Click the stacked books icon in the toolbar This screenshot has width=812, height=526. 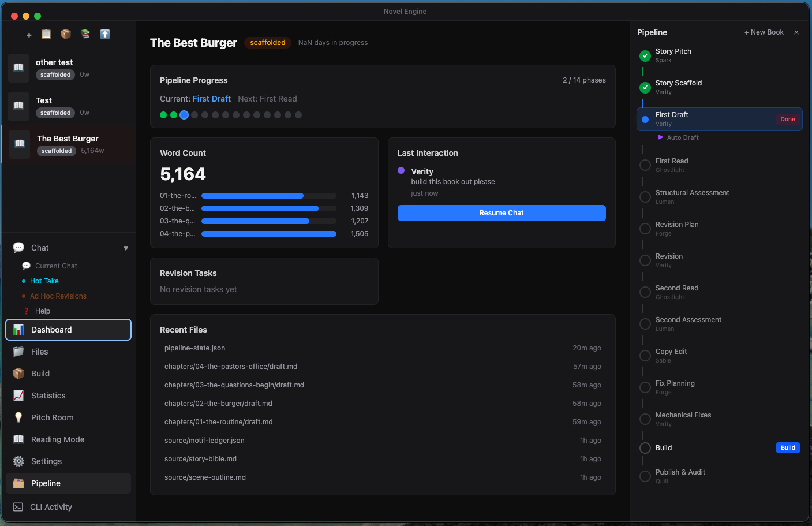[x=85, y=34]
